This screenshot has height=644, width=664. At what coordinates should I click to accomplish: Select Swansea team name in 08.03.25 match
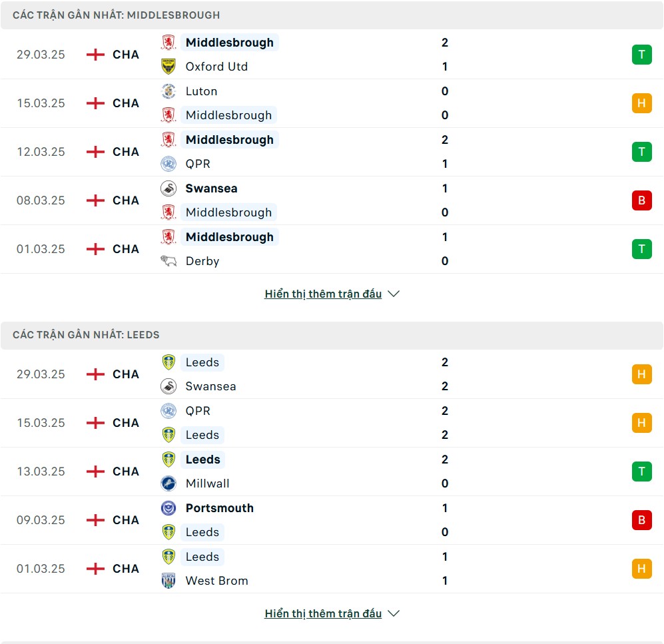click(211, 188)
